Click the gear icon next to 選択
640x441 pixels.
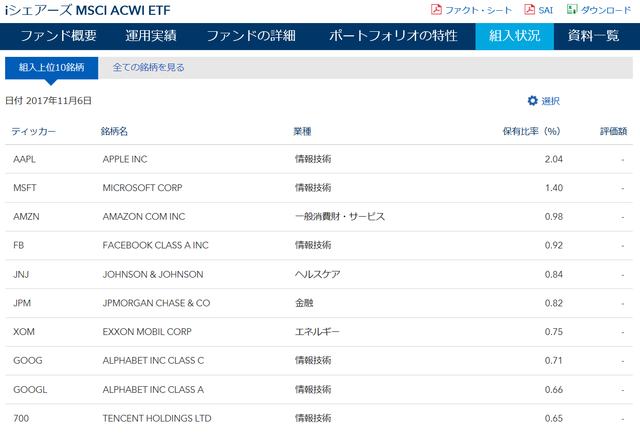point(532,100)
